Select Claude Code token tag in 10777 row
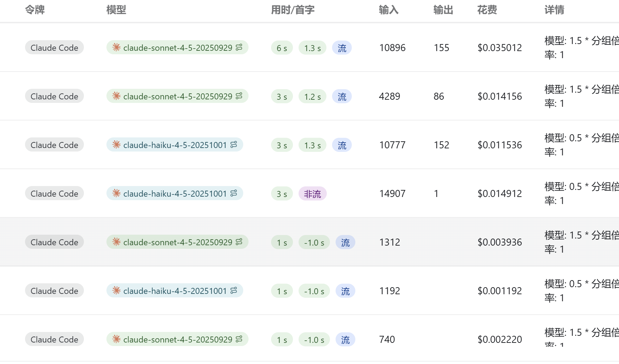The height and width of the screenshot is (364, 619). tap(54, 145)
